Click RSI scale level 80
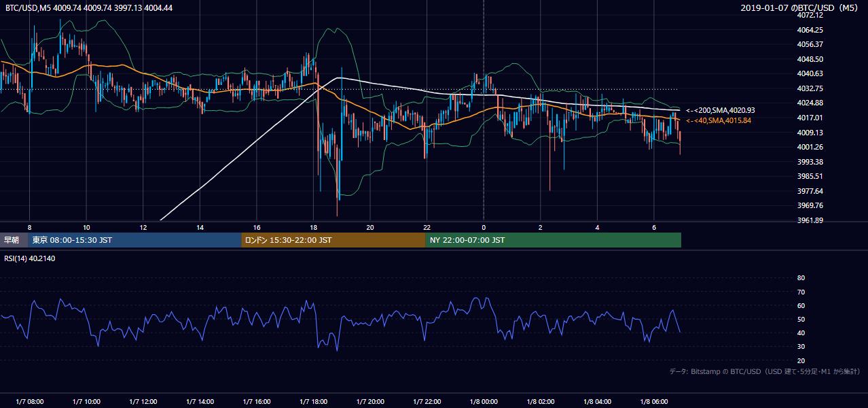The height and width of the screenshot is (408, 868). point(801,278)
